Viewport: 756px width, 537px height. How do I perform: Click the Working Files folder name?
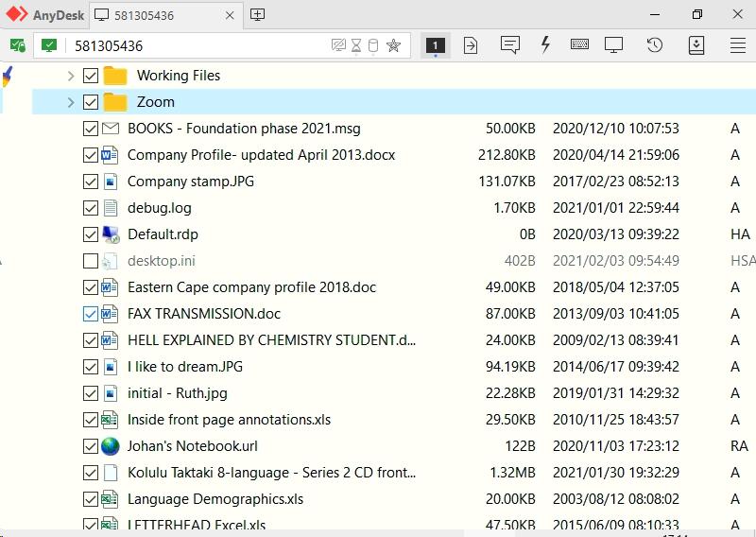179,76
